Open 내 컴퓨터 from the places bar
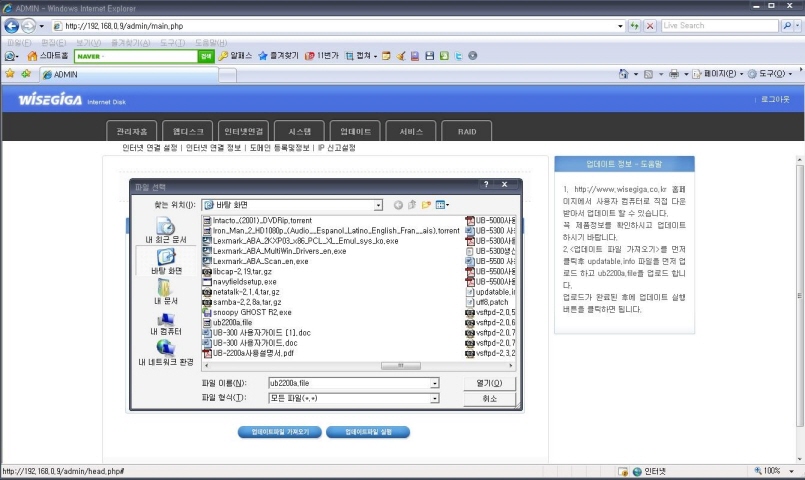The width and height of the screenshot is (805, 480). 166,322
